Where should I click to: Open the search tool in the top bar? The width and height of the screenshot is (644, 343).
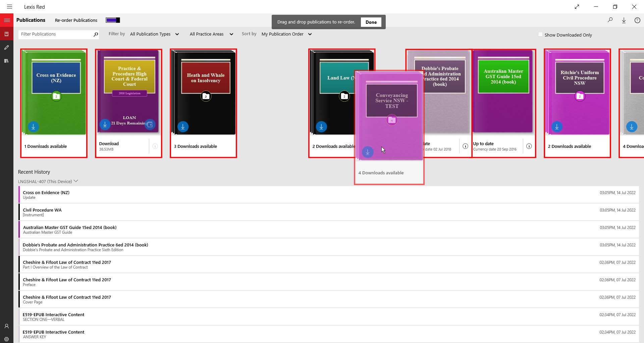(610, 20)
